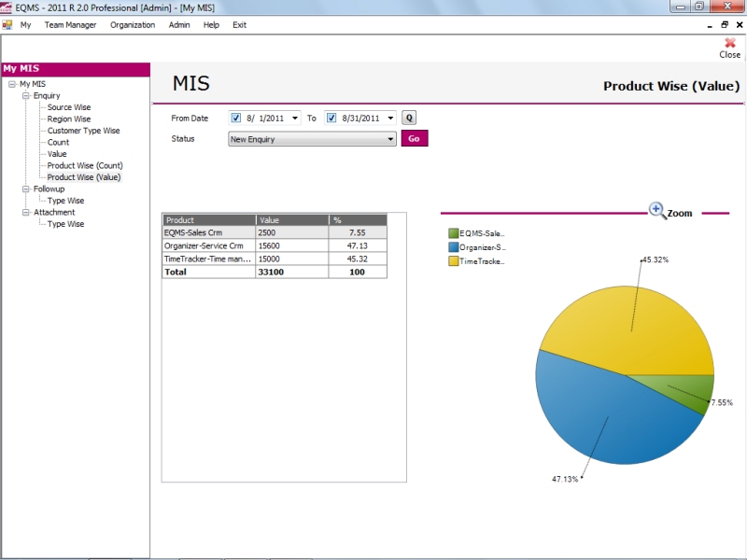Open the Team Manager menu
This screenshot has width=747, height=560.
click(x=70, y=25)
